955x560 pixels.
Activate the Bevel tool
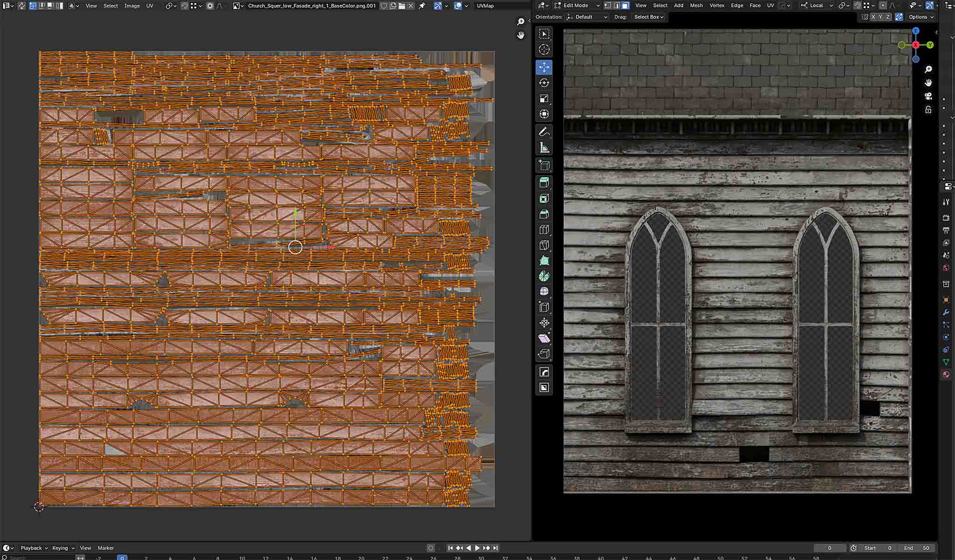[544, 214]
